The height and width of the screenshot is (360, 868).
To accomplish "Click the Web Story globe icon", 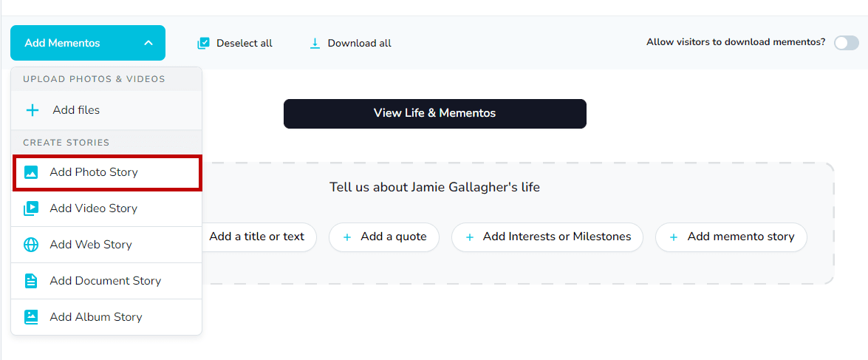I will click(31, 245).
